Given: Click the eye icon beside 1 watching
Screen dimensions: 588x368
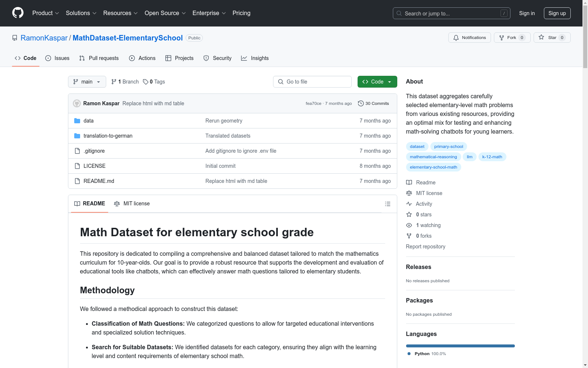Looking at the screenshot, I should click(409, 225).
